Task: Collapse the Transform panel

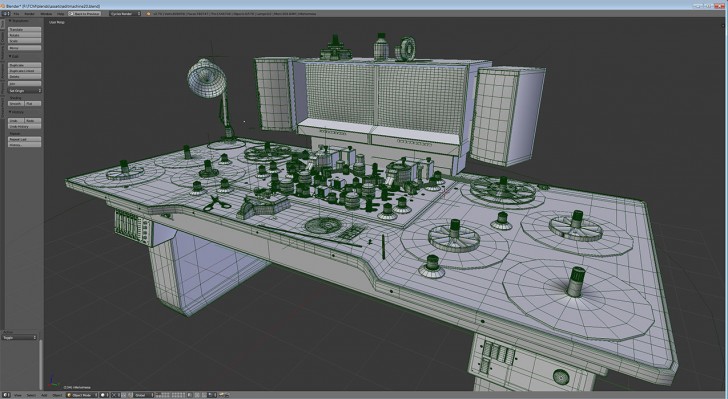Action: 20,21
